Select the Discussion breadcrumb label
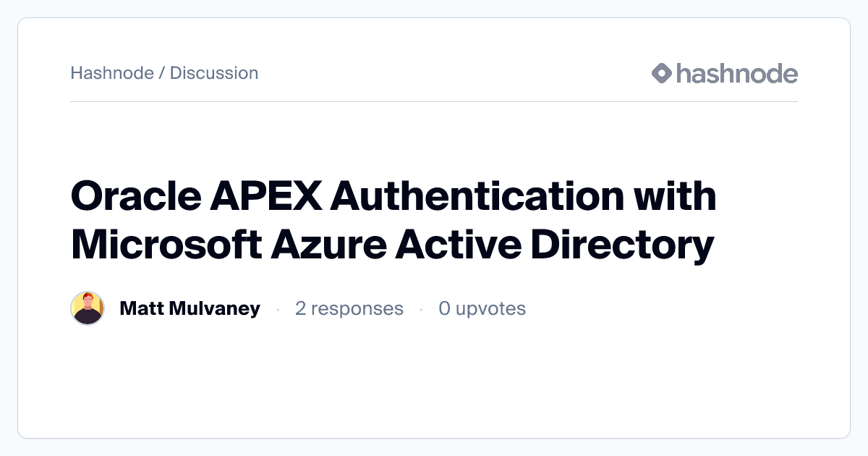The width and height of the screenshot is (868, 456). [x=214, y=73]
